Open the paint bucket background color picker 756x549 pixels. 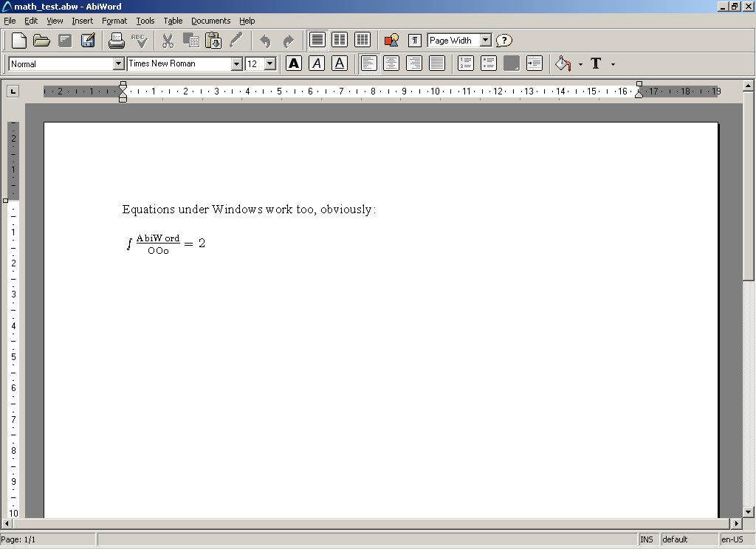563,63
